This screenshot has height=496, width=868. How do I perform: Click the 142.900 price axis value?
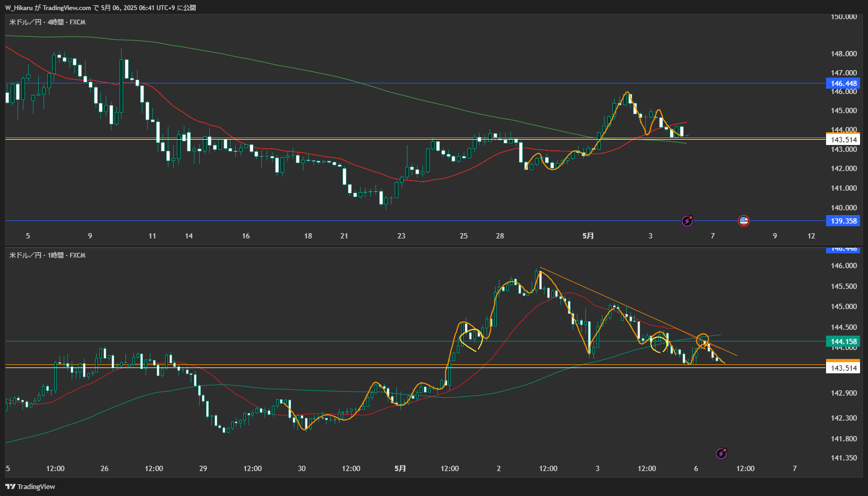[844, 393]
